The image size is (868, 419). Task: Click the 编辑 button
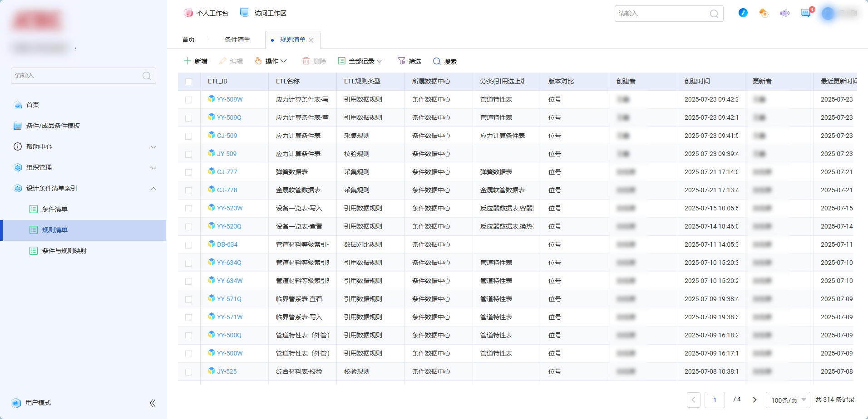[231, 61]
